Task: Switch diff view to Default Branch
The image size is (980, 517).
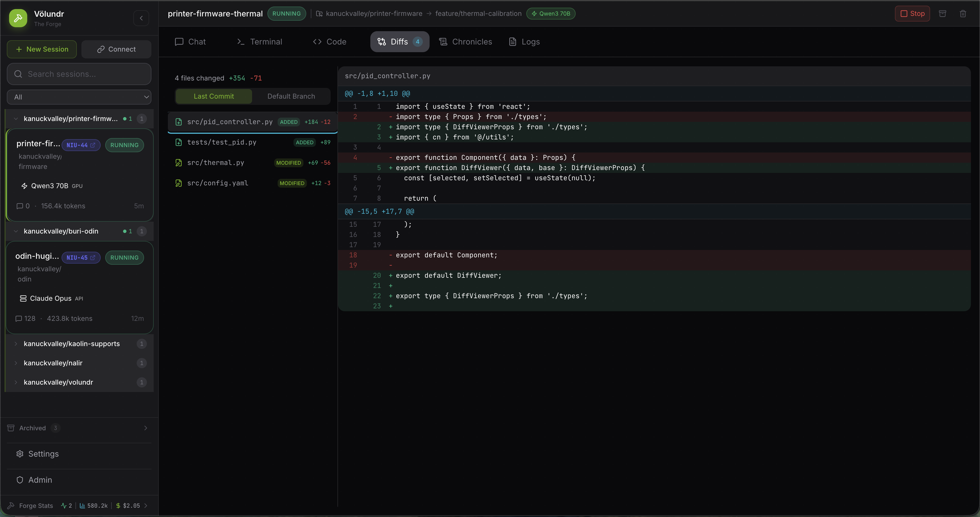Action: 291,96
